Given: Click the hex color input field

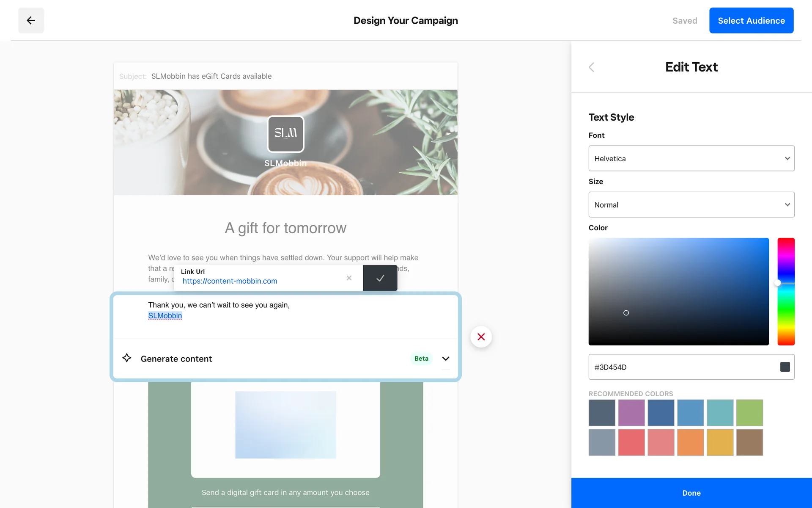Looking at the screenshot, I should [683, 367].
